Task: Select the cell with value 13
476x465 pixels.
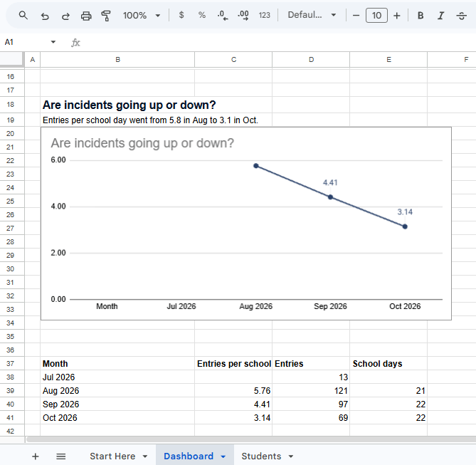Action: click(x=311, y=377)
